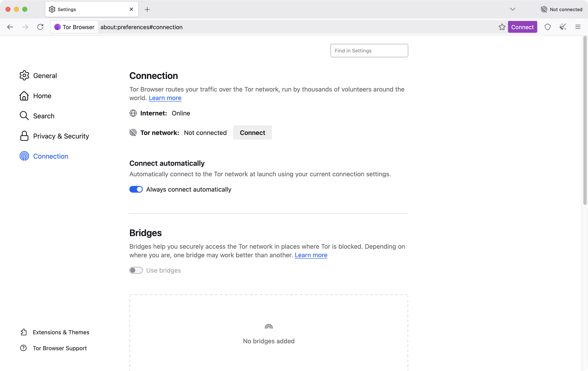This screenshot has width=588, height=371.
Task: Close the Settings tab
Action: click(131, 9)
